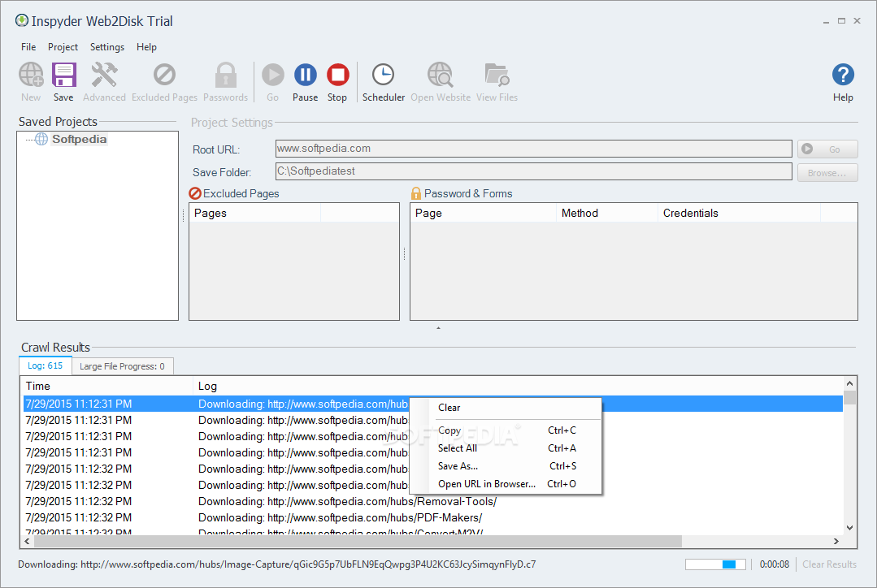Click the Password & Forms padlock section icon
The image size is (877, 588).
tap(416, 193)
